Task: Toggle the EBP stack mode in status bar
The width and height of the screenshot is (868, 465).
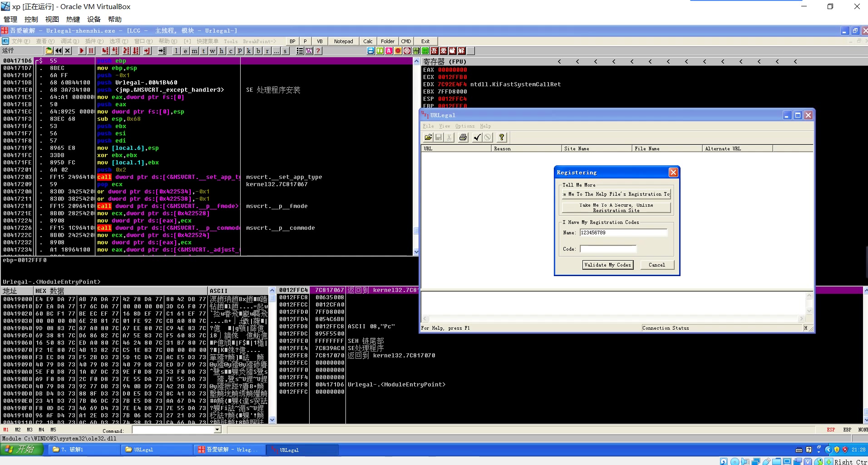Action: click(847, 430)
